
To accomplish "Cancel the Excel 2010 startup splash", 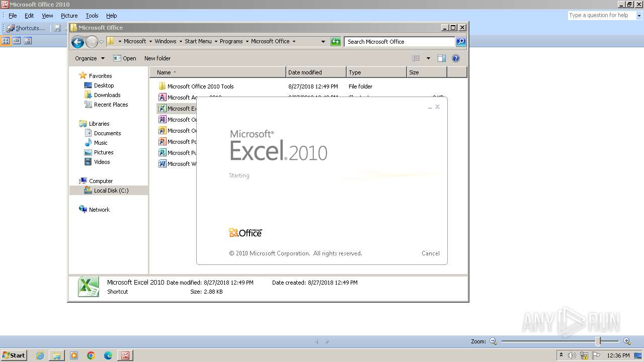I will point(431,253).
